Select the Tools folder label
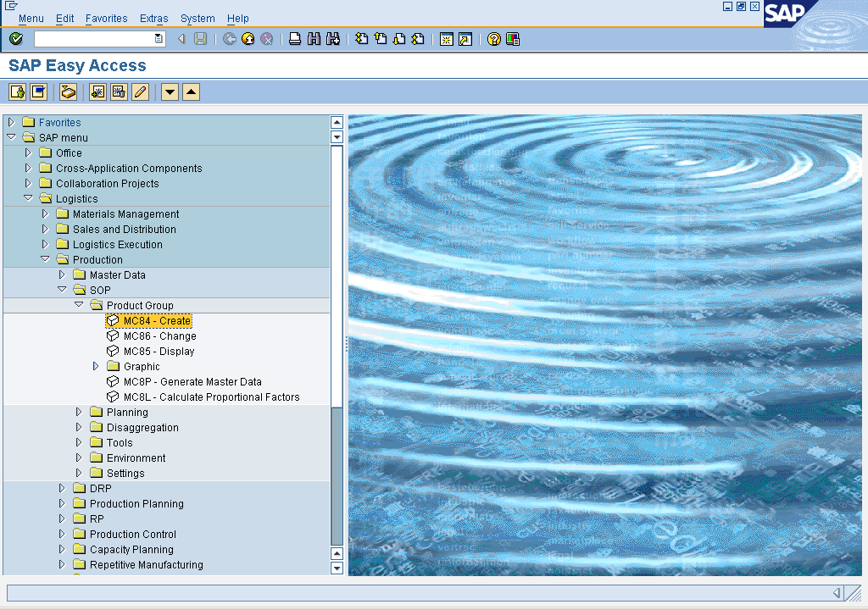868x610 pixels. pyautogui.click(x=120, y=442)
